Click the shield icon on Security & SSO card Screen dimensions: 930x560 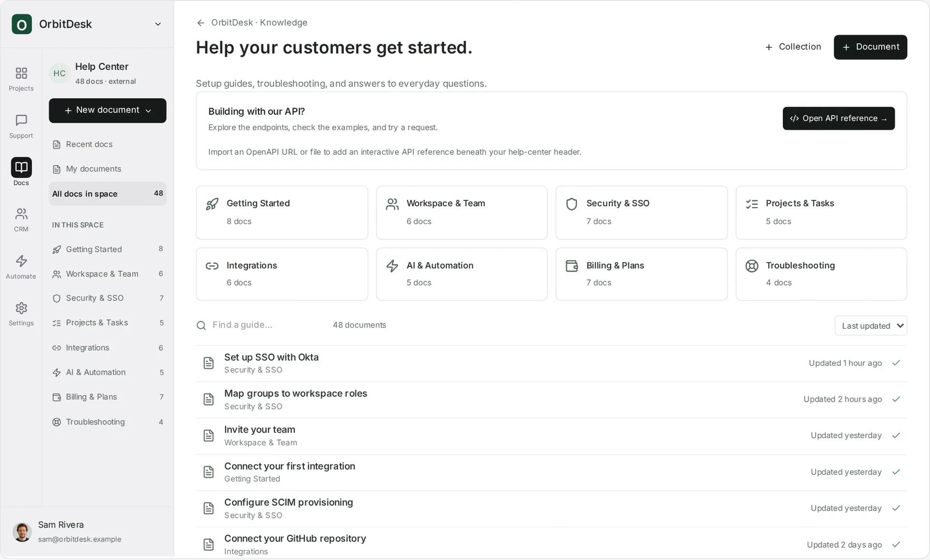(572, 204)
